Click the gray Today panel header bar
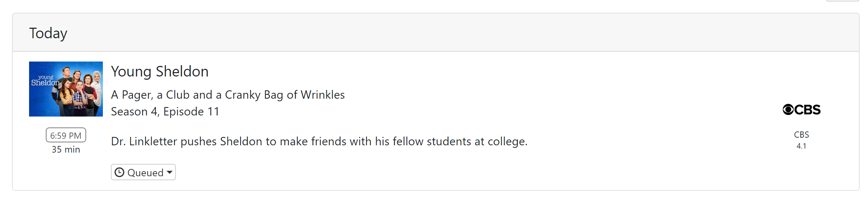The height and width of the screenshot is (197, 868). [x=436, y=33]
